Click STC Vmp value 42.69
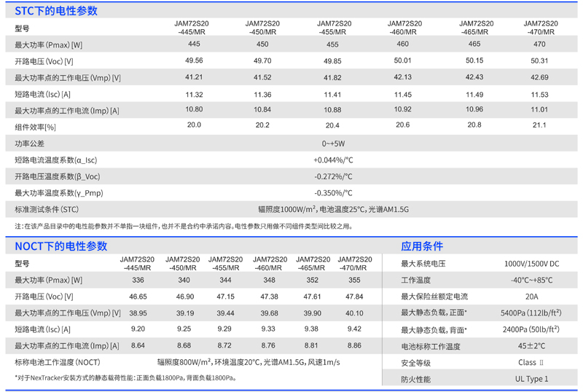 tap(539, 77)
